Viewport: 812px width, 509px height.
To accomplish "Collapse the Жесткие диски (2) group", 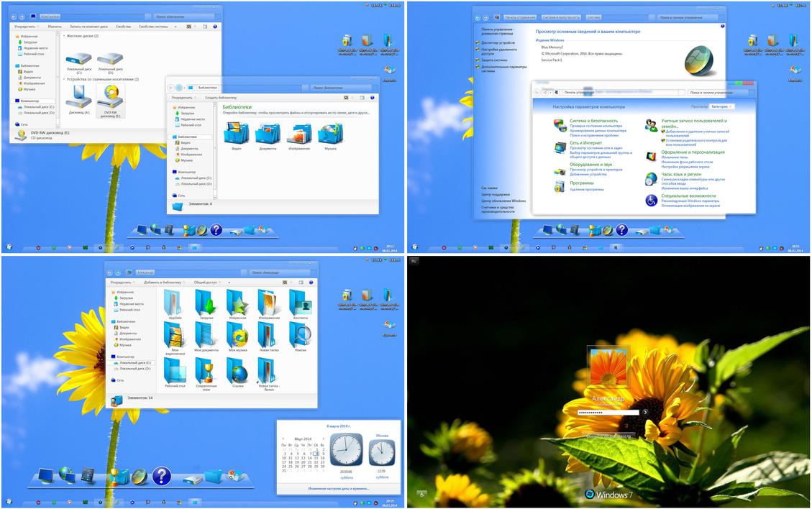I will pos(64,36).
